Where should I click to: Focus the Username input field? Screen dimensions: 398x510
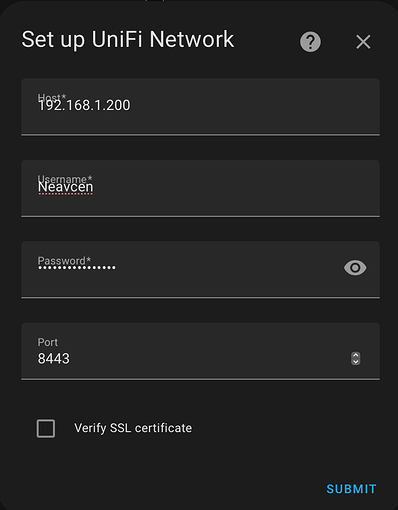[200, 188]
